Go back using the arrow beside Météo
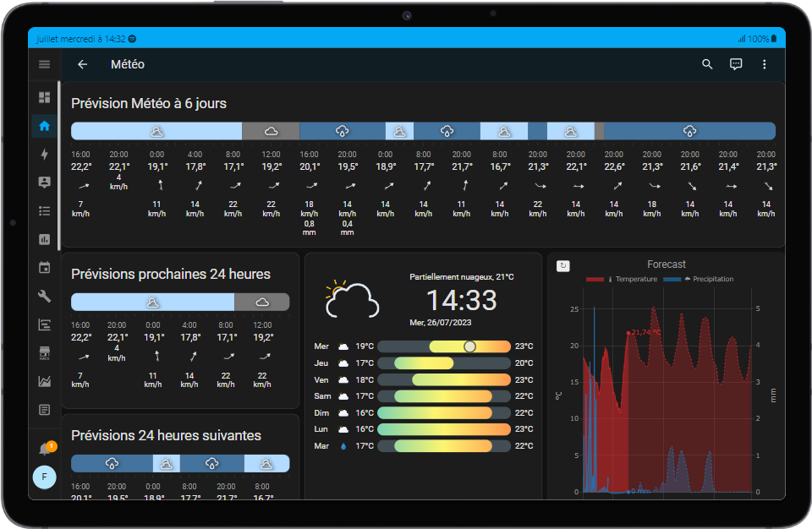 (x=82, y=64)
